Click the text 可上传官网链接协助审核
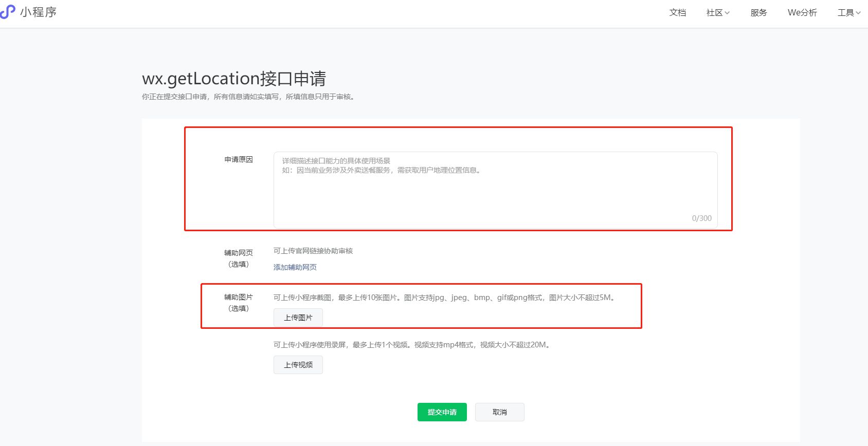 (313, 251)
